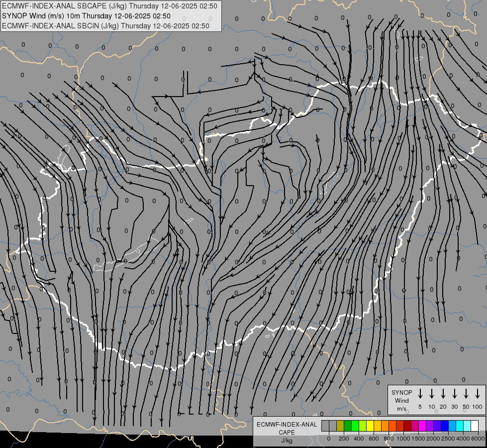487x448 pixels.
Task: Select the pale cyan CAPE swatch
Action: click(x=468, y=426)
